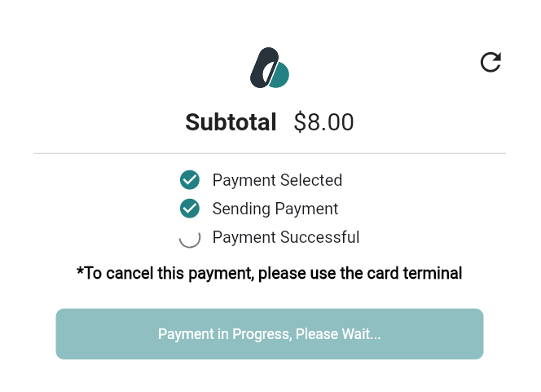Screen dimensions: 541x392
Task: Click the circular refresh arrow icon
Action: click(490, 62)
